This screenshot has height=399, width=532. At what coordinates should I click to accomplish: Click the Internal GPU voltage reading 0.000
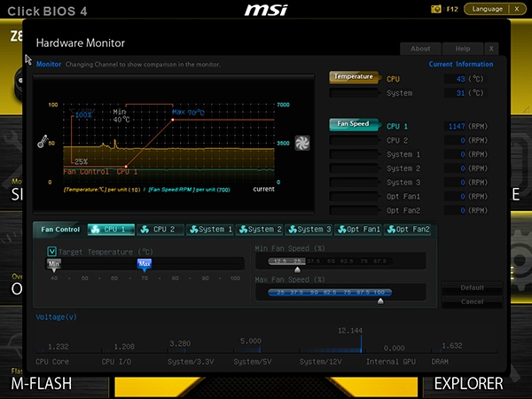(x=394, y=348)
